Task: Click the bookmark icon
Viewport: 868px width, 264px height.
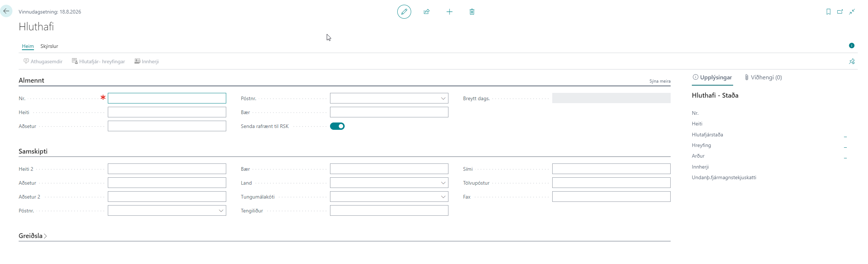Action: tap(828, 12)
